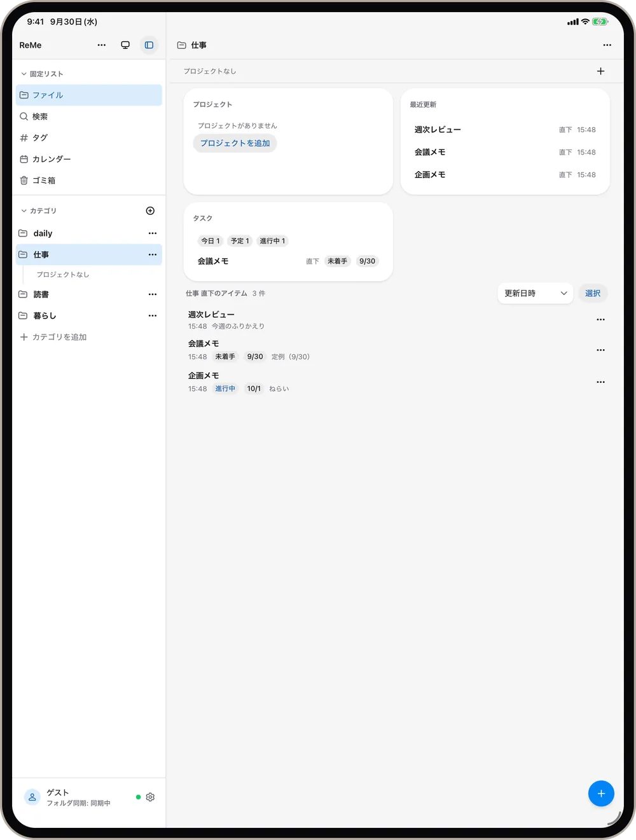Click the ゲスト user avatar icon
Screen dimensions: 636x840
pyautogui.click(x=32, y=797)
